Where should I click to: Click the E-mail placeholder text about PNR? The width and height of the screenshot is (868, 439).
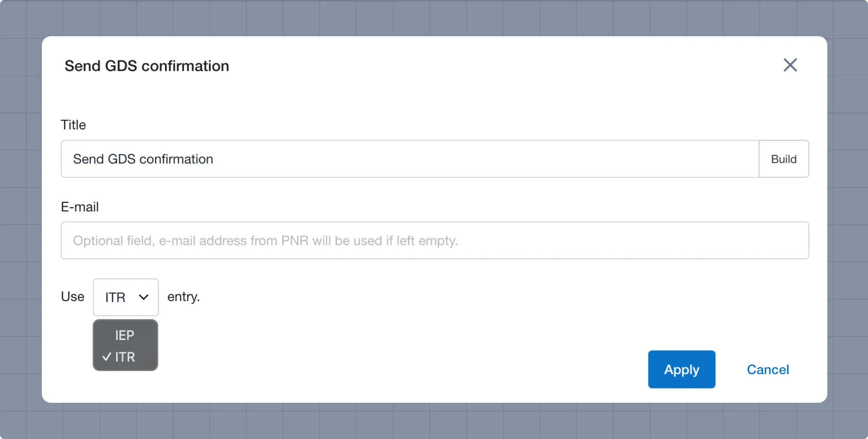coord(266,240)
